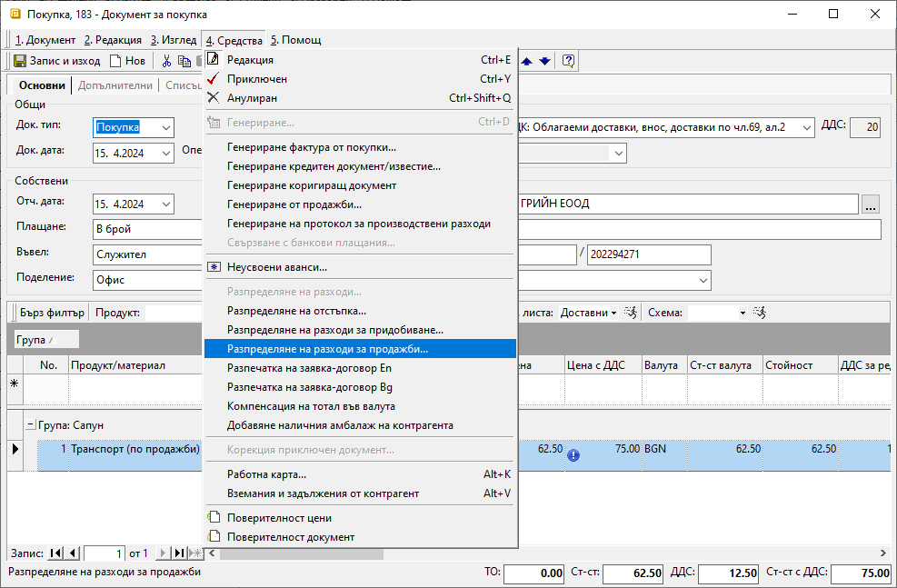Click the Запис и изход button
The height and width of the screenshot is (588, 897).
tap(56, 61)
